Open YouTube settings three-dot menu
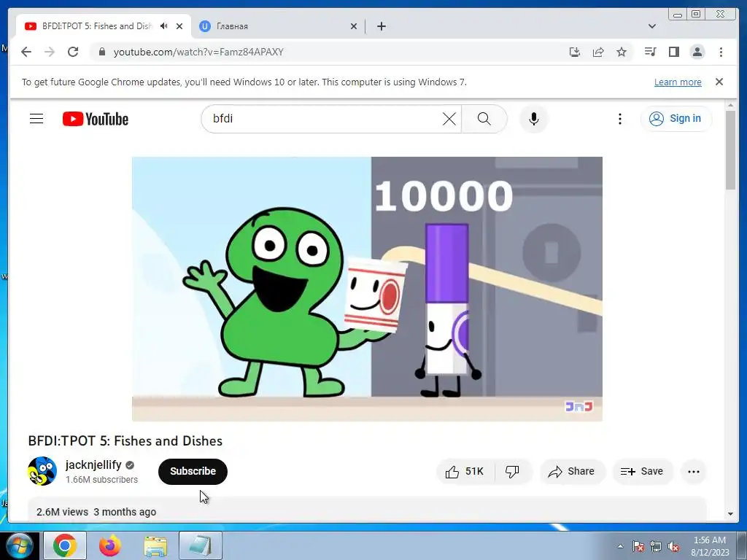 [620, 119]
